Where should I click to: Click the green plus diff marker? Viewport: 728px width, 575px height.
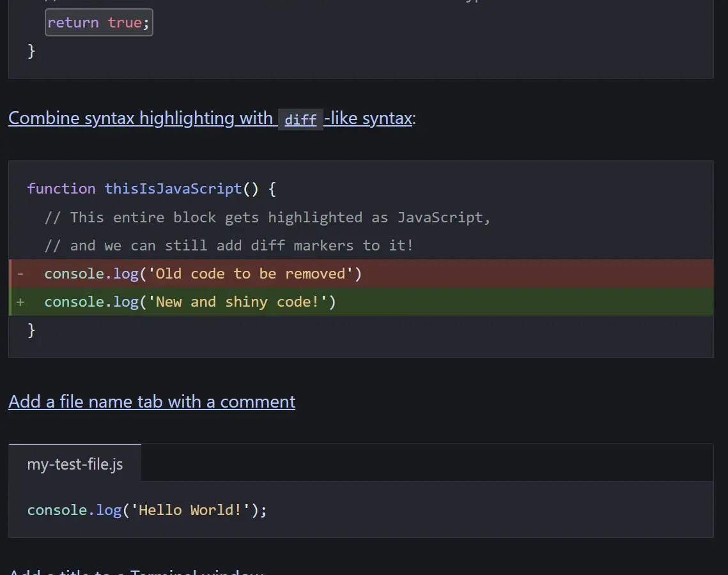click(x=20, y=302)
